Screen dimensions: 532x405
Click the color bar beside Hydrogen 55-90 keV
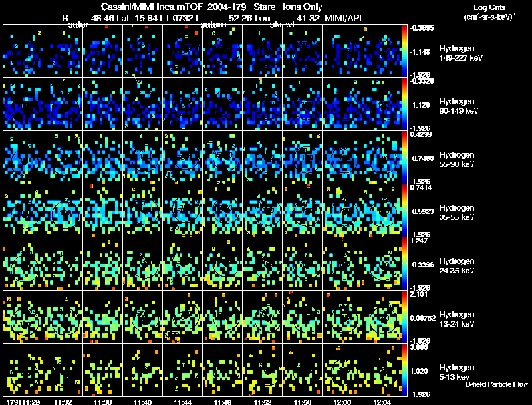(x=404, y=158)
